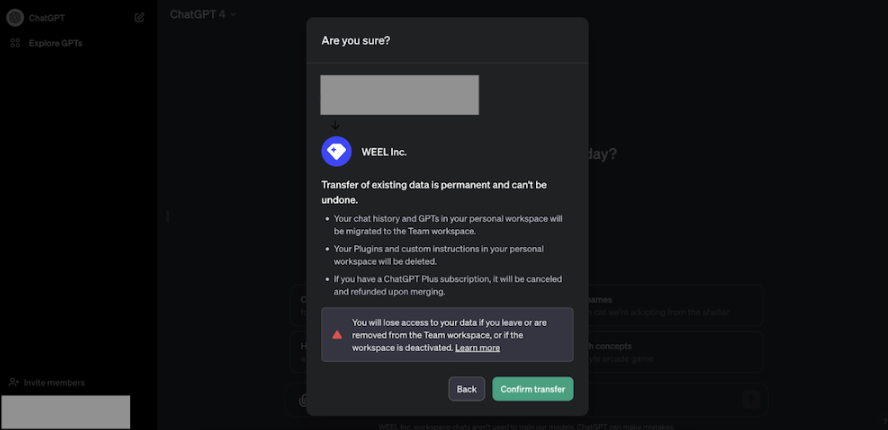Screen dimensions: 888x430
Task: Go back with the Back button
Action: pos(466,389)
